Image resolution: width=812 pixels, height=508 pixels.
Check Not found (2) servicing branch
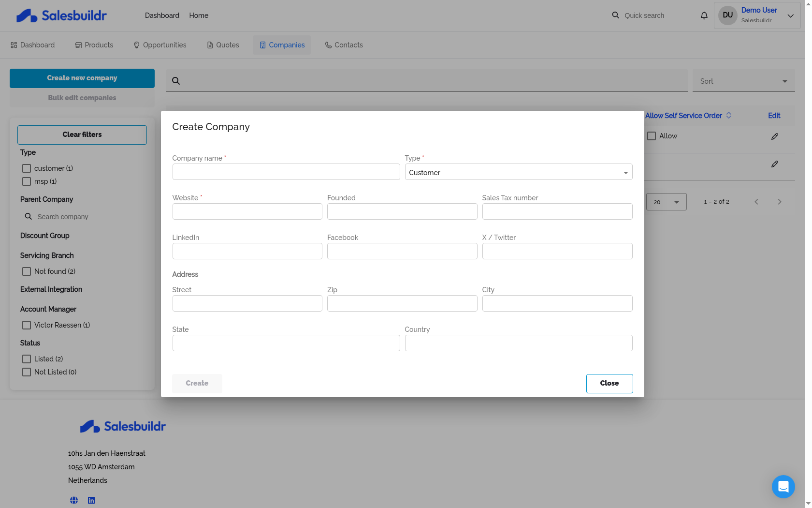pyautogui.click(x=27, y=271)
